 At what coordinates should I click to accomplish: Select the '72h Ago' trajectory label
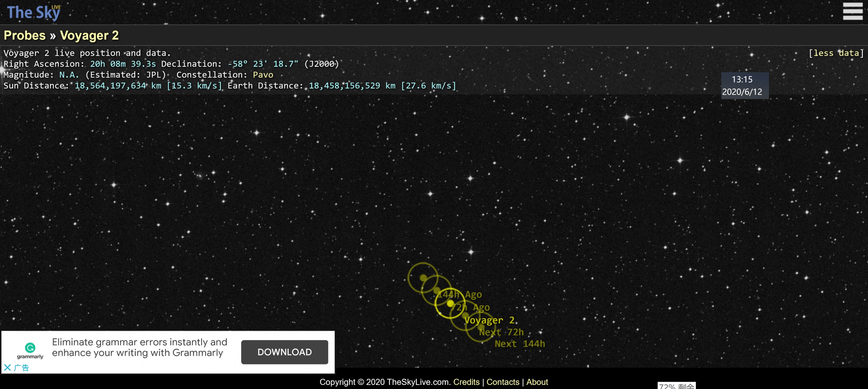[471, 307]
